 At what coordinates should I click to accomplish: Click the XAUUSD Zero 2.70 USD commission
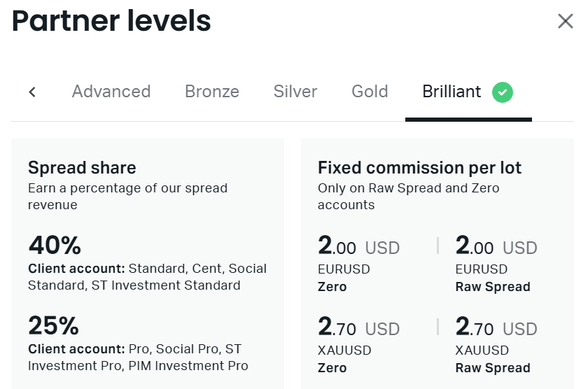358,328
